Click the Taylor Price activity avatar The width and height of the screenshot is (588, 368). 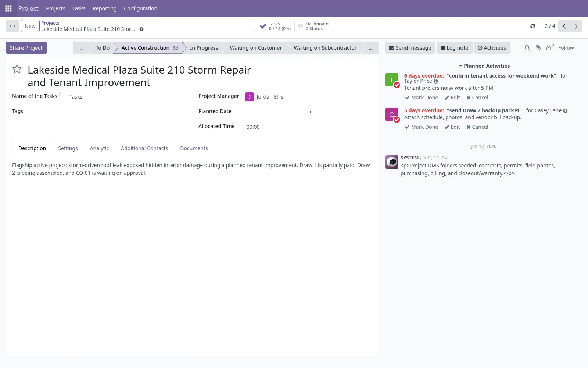[392, 80]
